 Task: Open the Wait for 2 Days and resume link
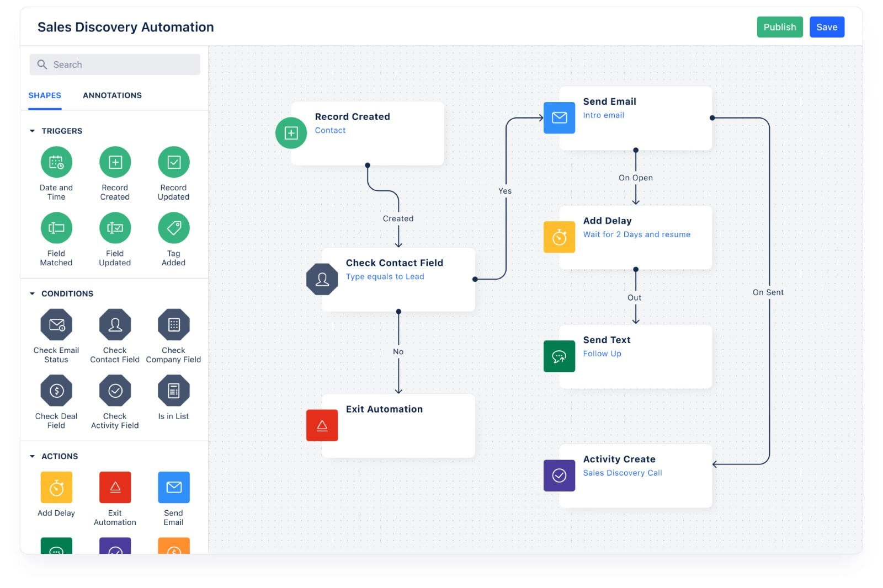(x=636, y=234)
